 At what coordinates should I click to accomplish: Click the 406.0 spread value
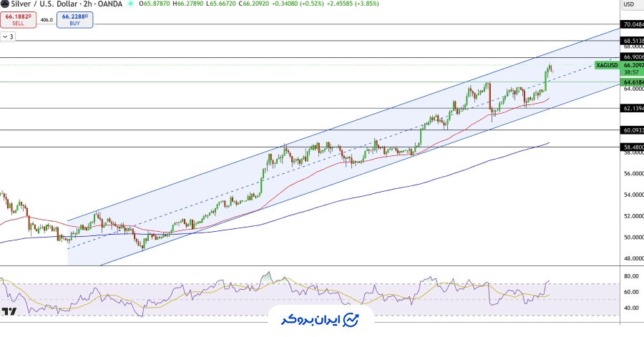coord(47,20)
